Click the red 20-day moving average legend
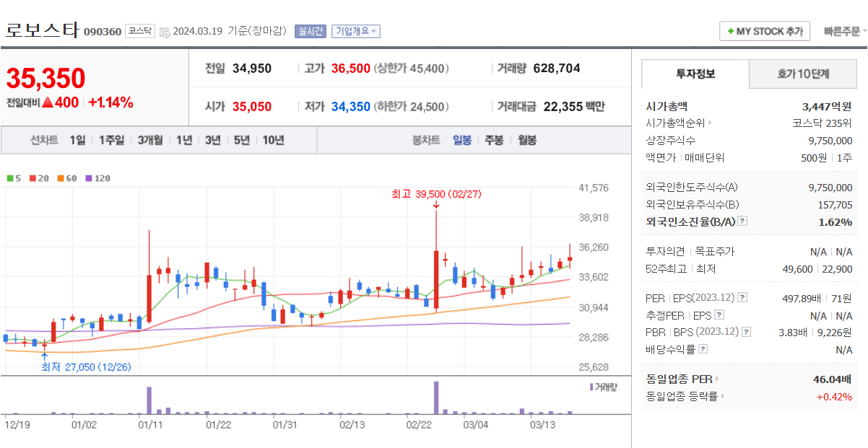 coord(39,177)
